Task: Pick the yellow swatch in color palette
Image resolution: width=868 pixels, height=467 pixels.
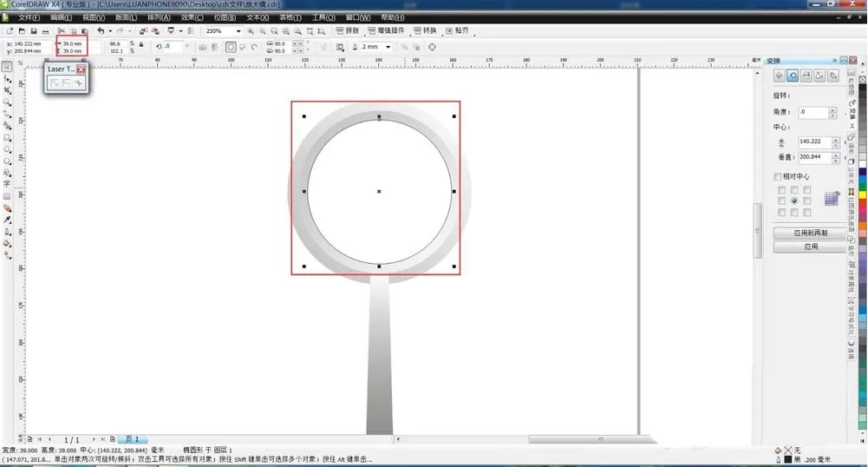Action: 863,195
